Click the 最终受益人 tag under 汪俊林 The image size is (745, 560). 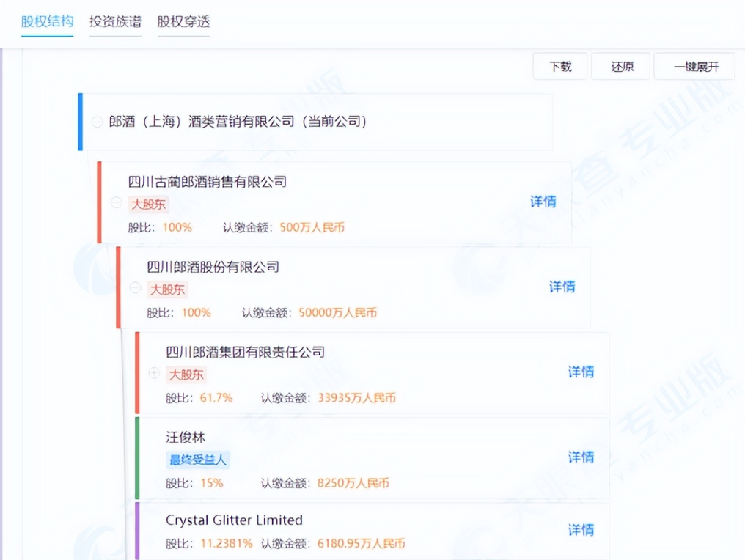pyautogui.click(x=198, y=460)
